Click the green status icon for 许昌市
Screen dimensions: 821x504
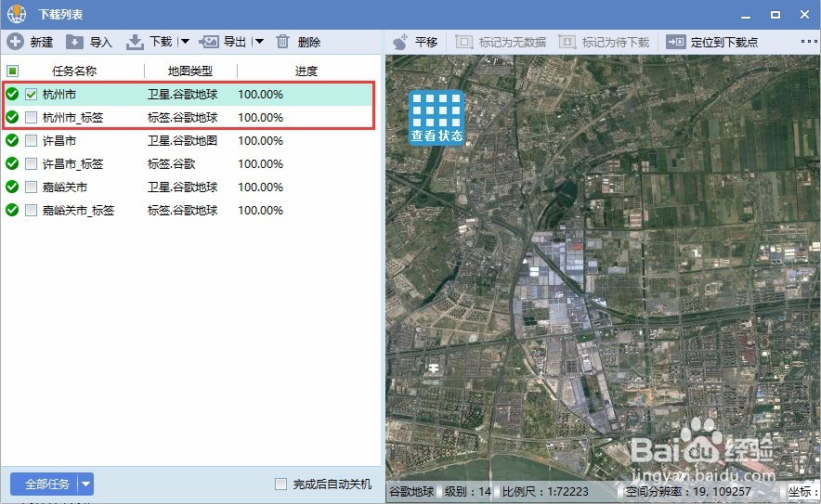(x=12, y=140)
